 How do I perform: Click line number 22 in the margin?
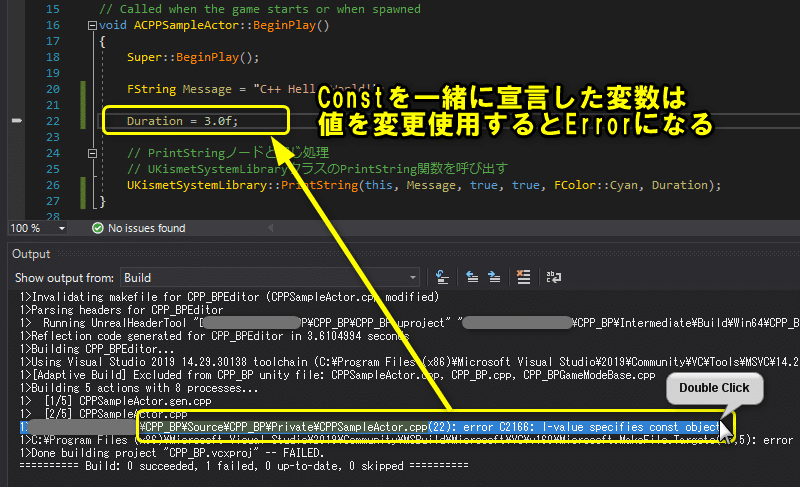[53, 121]
